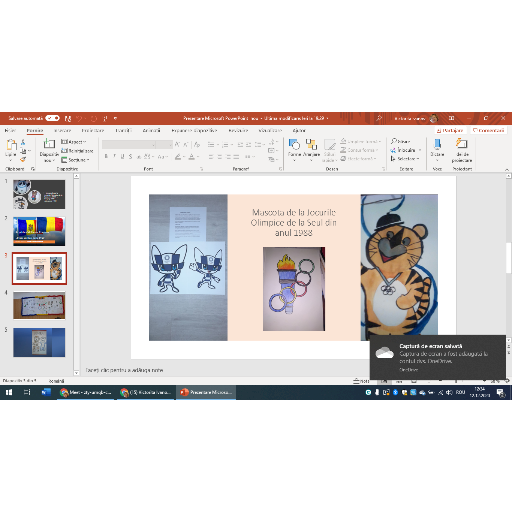Screen dimensions: 512x512
Task: Open the Comentarii button
Action: 488,130
